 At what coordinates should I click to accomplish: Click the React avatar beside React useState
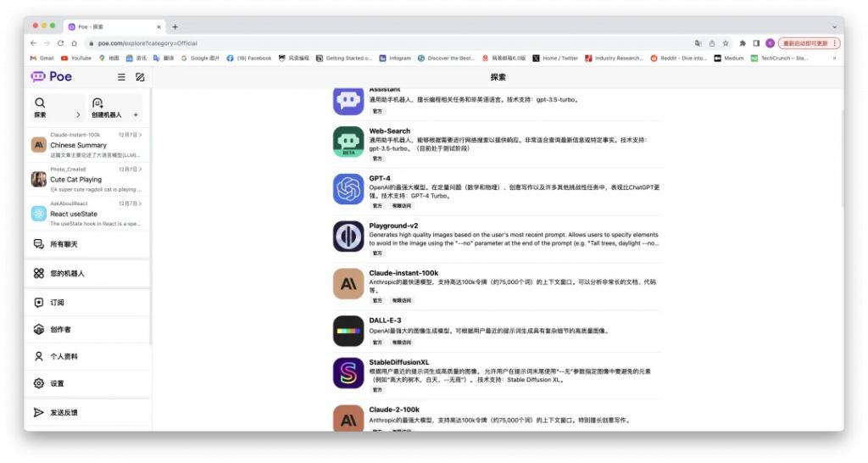(x=39, y=213)
